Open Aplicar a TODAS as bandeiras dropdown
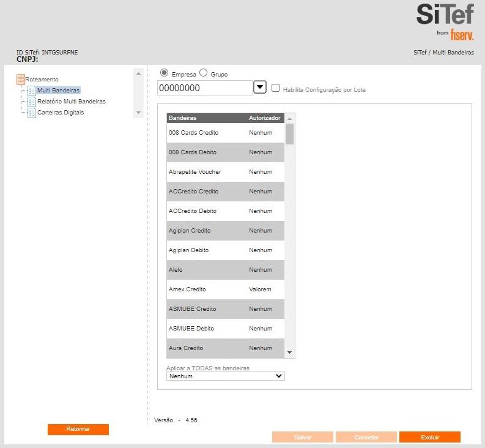This screenshot has width=485, height=448. [226, 376]
